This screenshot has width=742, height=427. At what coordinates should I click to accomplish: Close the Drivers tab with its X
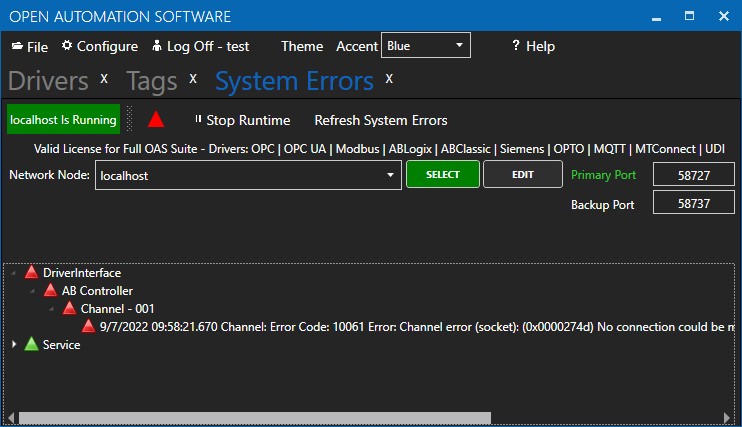coord(104,79)
